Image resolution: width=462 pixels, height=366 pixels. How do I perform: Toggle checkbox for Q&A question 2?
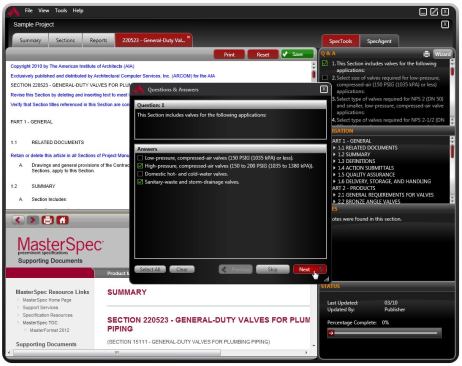click(x=325, y=78)
